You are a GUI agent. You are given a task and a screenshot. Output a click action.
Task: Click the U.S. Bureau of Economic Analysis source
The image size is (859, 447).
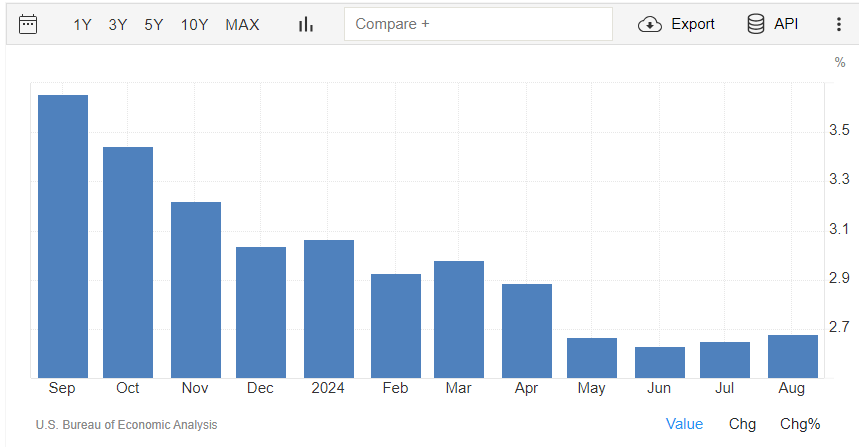point(127,425)
